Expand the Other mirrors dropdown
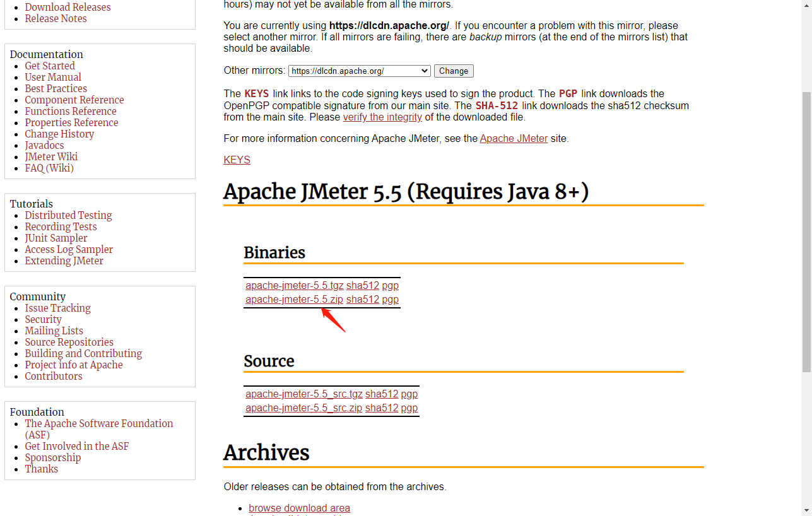The height and width of the screenshot is (516, 812). pyautogui.click(x=360, y=71)
